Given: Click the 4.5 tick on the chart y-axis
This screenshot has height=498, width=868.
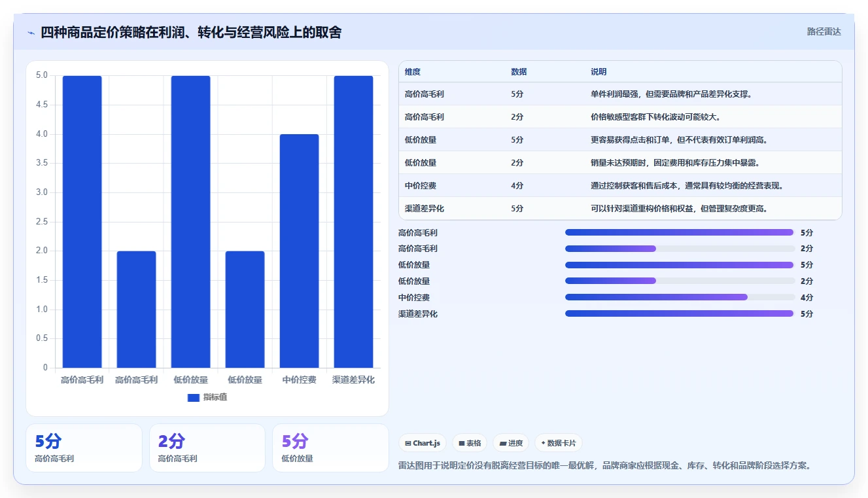Looking at the screenshot, I should pos(41,105).
